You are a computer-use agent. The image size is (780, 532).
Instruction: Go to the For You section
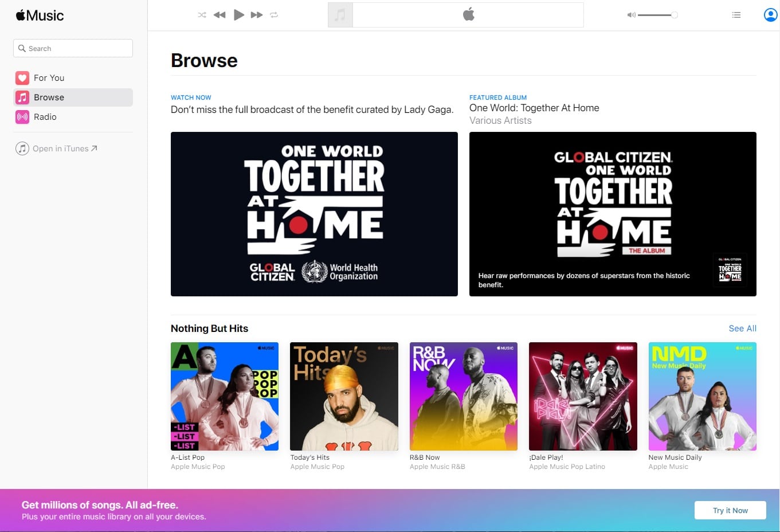pyautogui.click(x=49, y=78)
